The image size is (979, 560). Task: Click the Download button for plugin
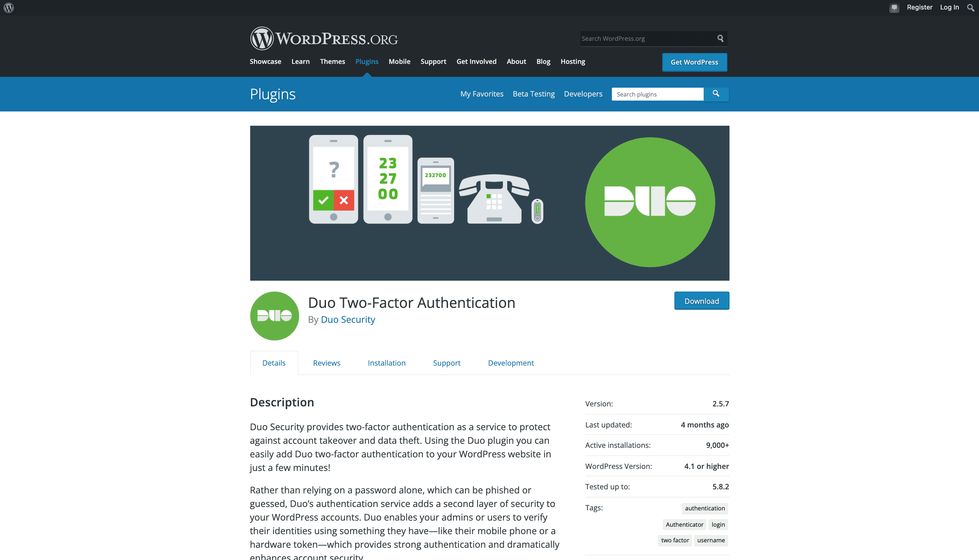click(x=701, y=300)
